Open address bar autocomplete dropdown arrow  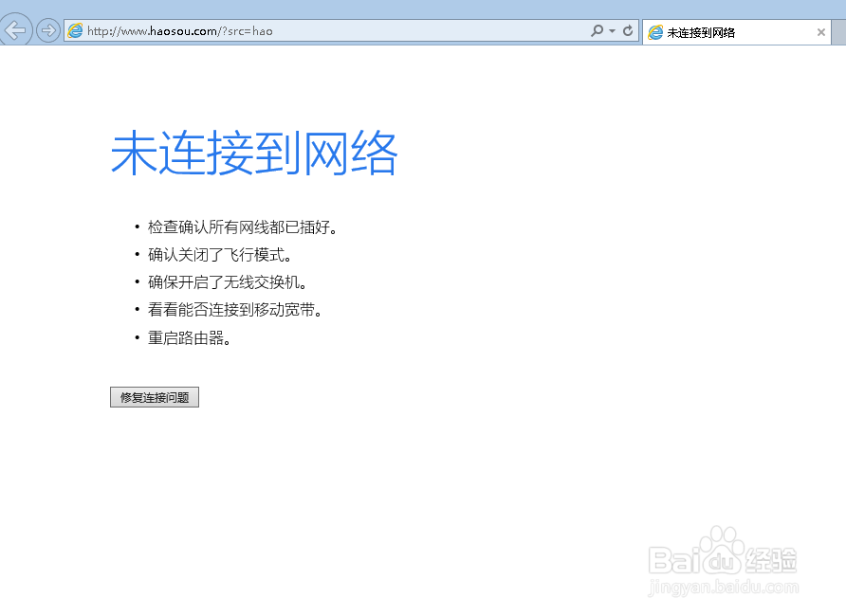612,31
